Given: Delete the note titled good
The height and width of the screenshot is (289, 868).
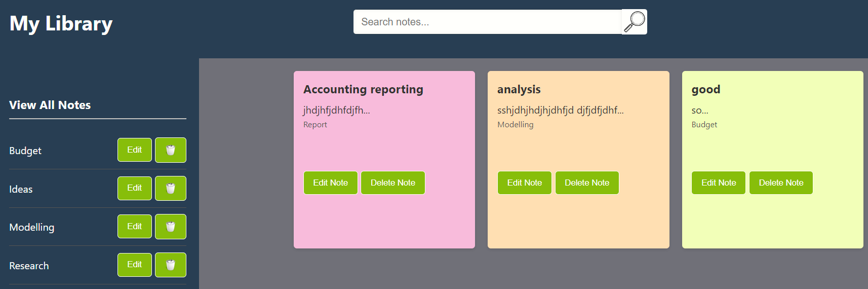Looking at the screenshot, I should (781, 183).
